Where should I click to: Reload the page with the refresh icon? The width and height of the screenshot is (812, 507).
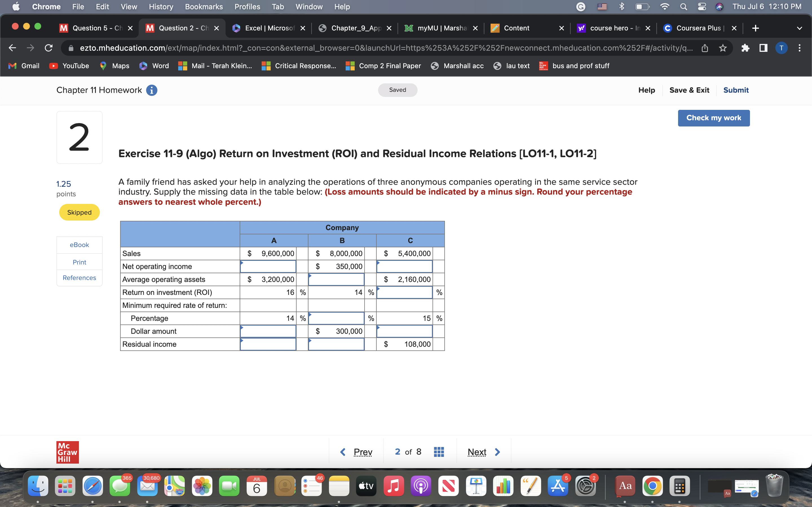48,48
